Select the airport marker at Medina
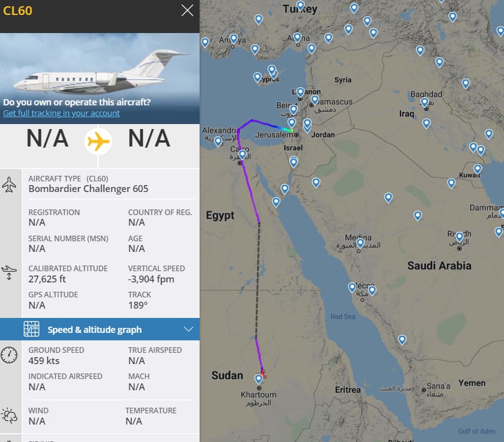The height and width of the screenshot is (442, 504). click(x=360, y=243)
